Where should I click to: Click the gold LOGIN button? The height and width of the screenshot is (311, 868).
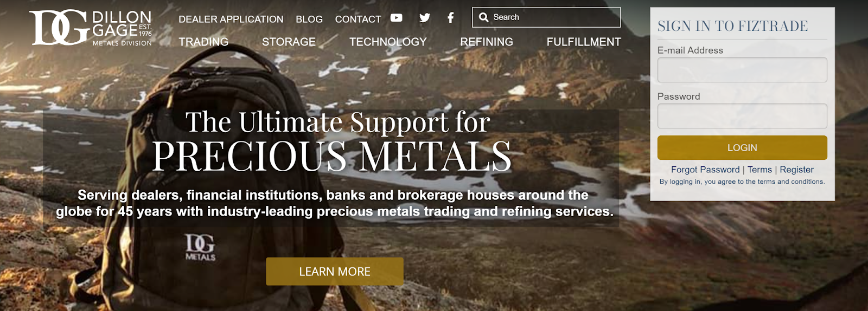pyautogui.click(x=742, y=148)
